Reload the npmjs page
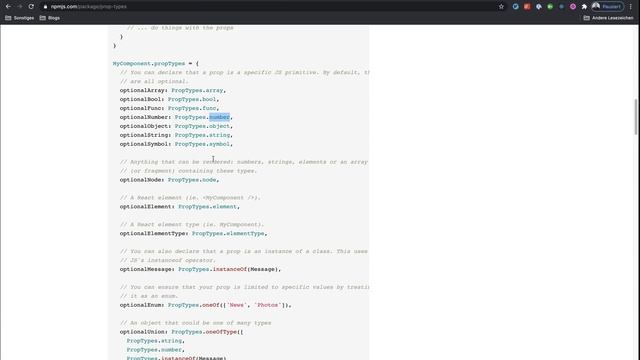 (x=31, y=7)
